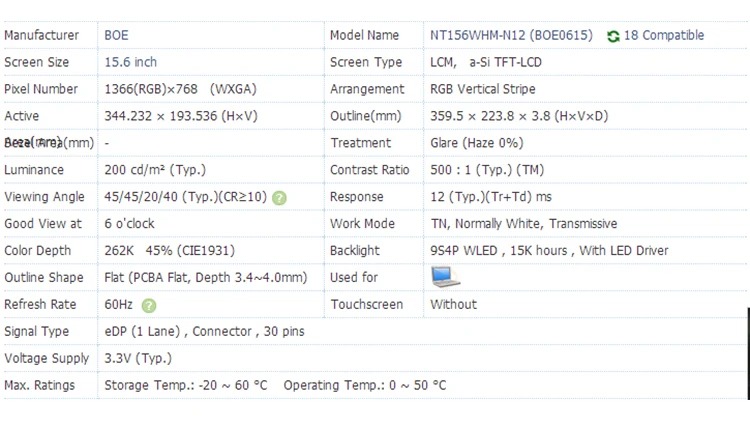The width and height of the screenshot is (750, 437).
Task: Click the help icon next to 60Hz
Action: (149, 305)
